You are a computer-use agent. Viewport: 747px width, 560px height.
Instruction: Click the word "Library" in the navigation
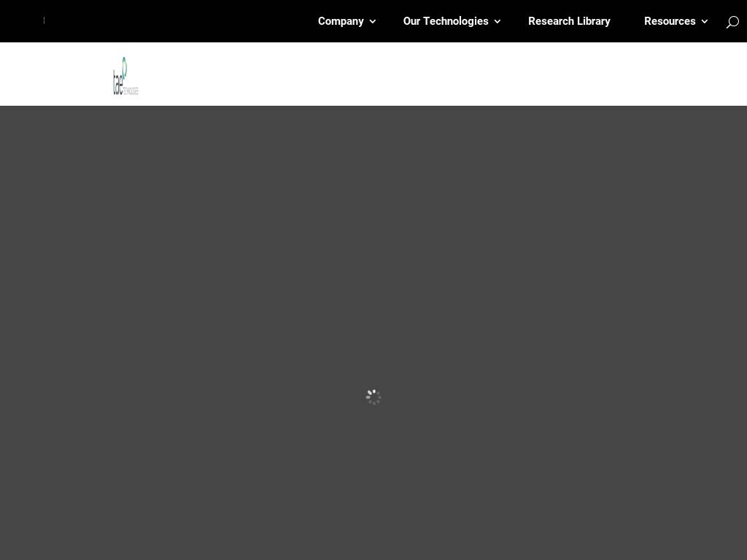coord(593,21)
